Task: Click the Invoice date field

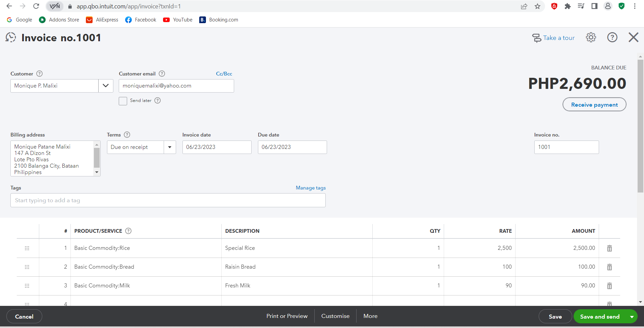Action: coord(217,147)
